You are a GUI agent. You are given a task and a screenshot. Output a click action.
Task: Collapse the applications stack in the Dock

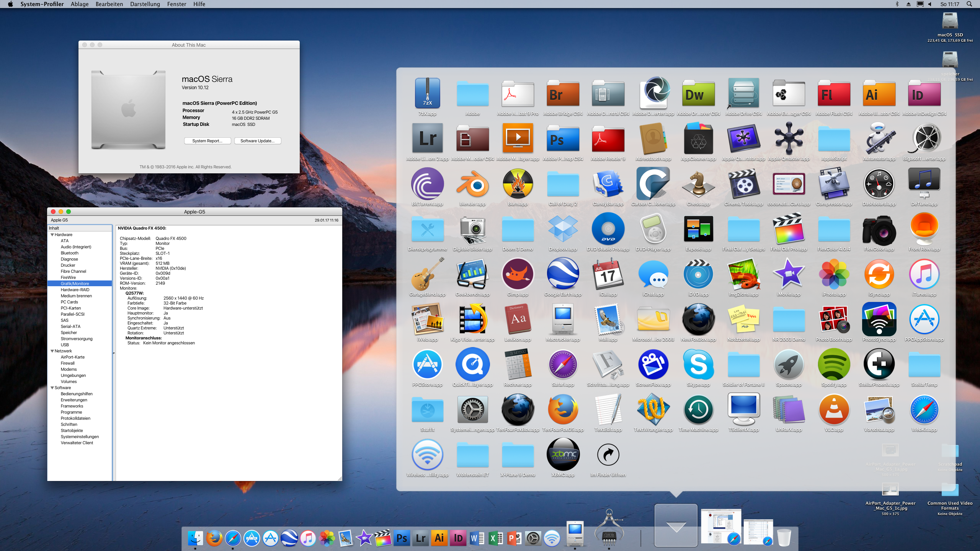pos(676,525)
